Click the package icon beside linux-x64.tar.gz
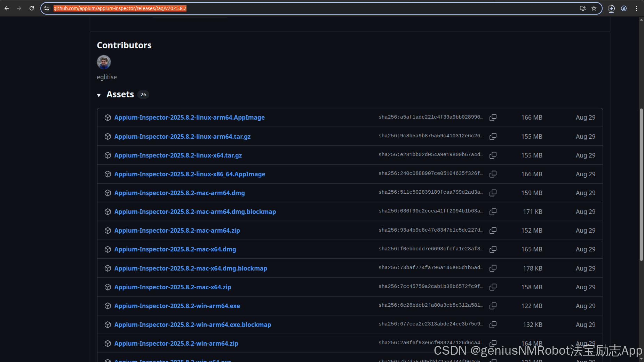The width and height of the screenshot is (644, 362). 108,155
